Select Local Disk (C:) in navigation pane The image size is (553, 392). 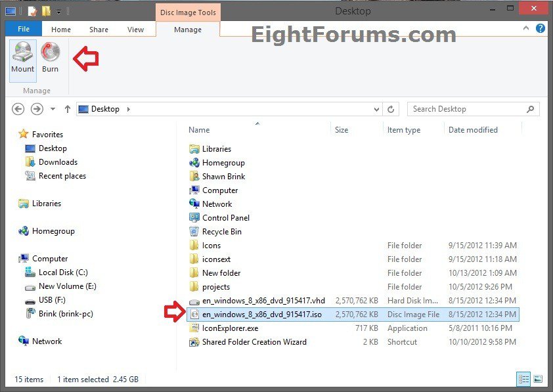click(x=63, y=272)
